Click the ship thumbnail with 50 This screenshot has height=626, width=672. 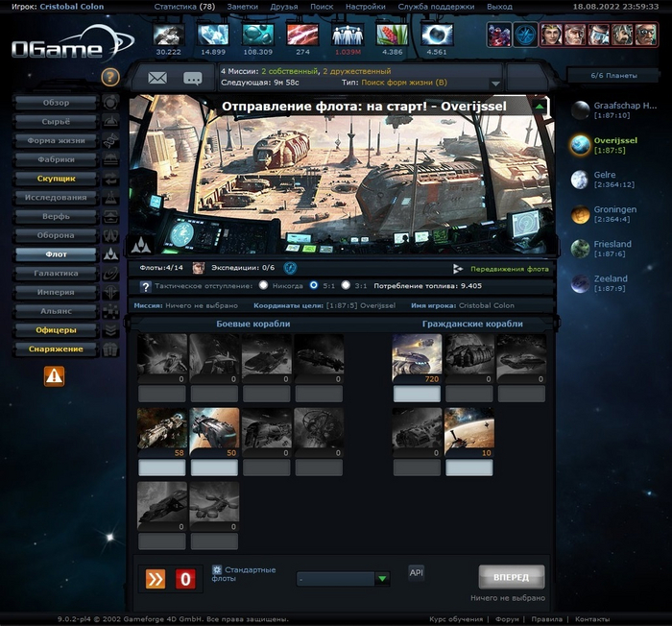coord(214,432)
